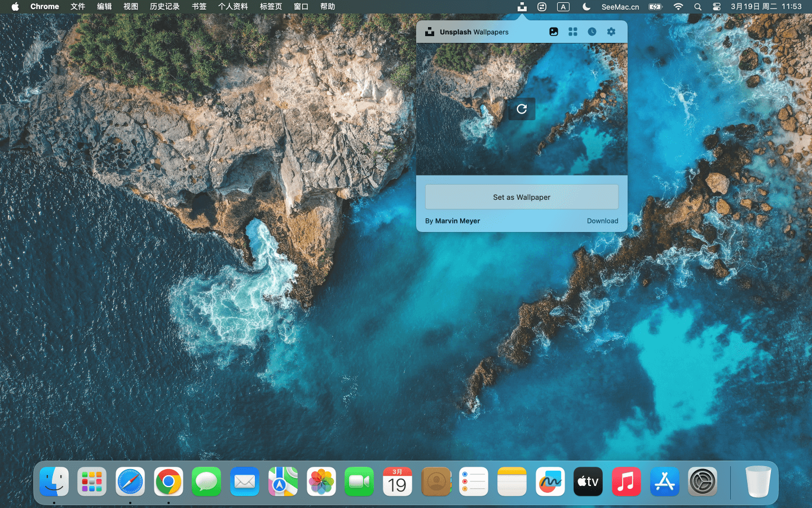Open Apple TV from the Dock
Screen dimensions: 812x508
click(x=588, y=481)
